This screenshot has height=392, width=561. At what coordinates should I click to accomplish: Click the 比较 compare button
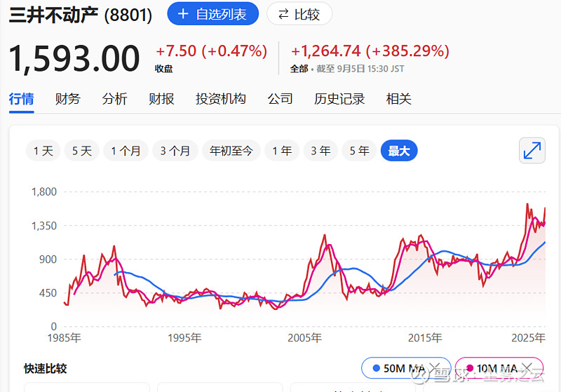coord(299,14)
